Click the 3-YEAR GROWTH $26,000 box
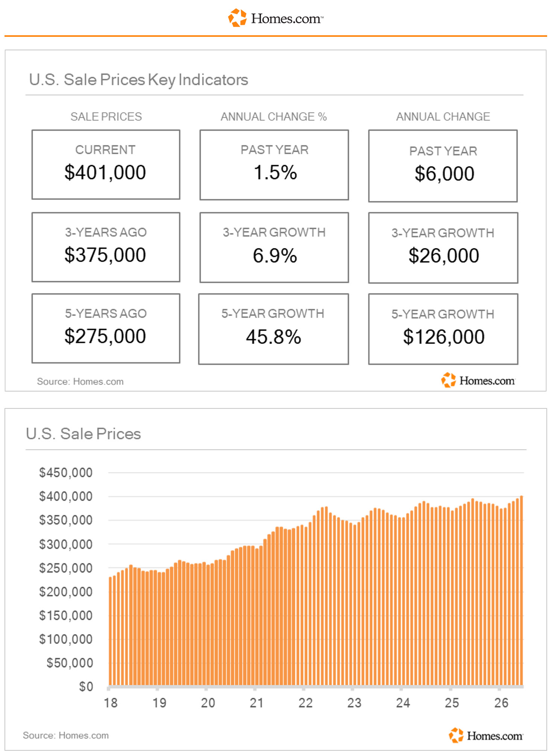The width and height of the screenshot is (552, 756). click(x=443, y=248)
